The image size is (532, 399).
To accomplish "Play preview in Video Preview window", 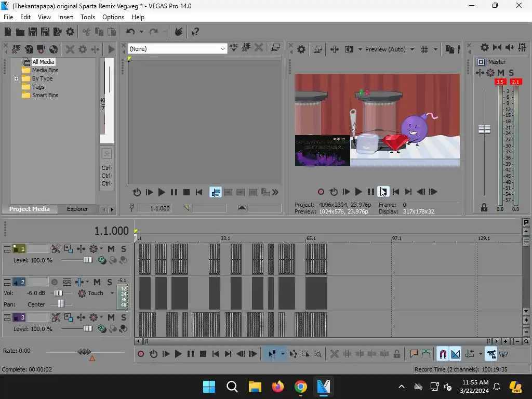I will pos(358,192).
